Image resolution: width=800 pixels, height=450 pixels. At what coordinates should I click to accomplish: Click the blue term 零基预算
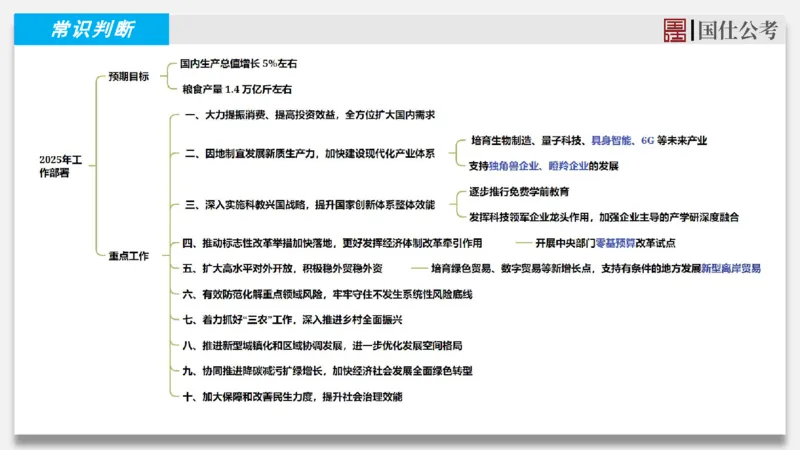pyautogui.click(x=615, y=243)
